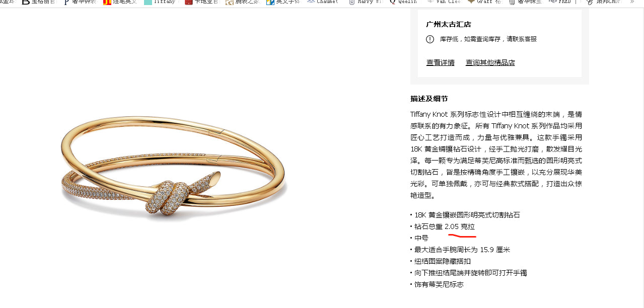Open the 卡地亚 bookmark with red icon
The width and height of the screenshot is (644, 308).
pyautogui.click(x=202, y=2)
